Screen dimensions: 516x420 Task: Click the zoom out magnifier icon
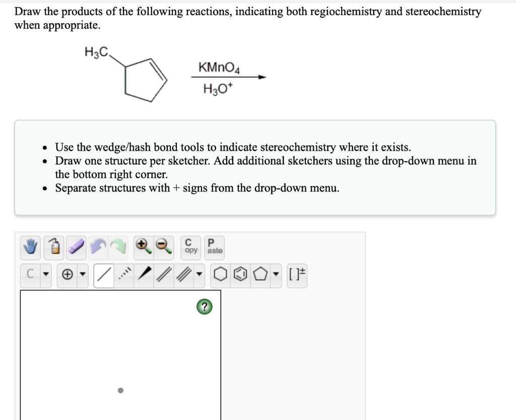coord(162,246)
